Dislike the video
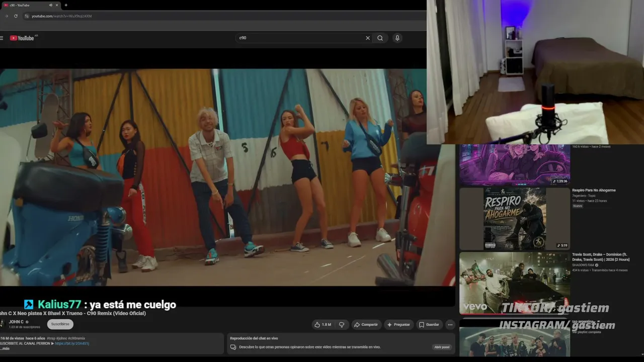The height and width of the screenshot is (362, 644). coord(342,325)
